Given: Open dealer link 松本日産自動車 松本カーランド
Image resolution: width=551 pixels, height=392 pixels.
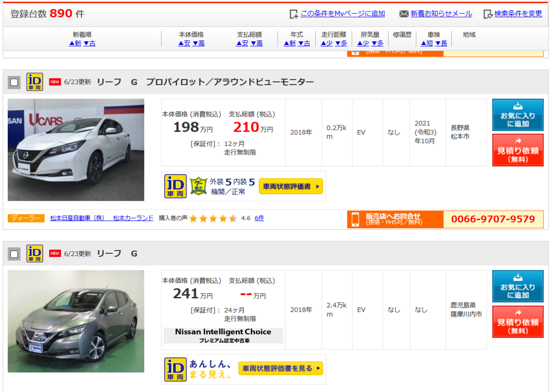Looking at the screenshot, I should click(x=101, y=218).
